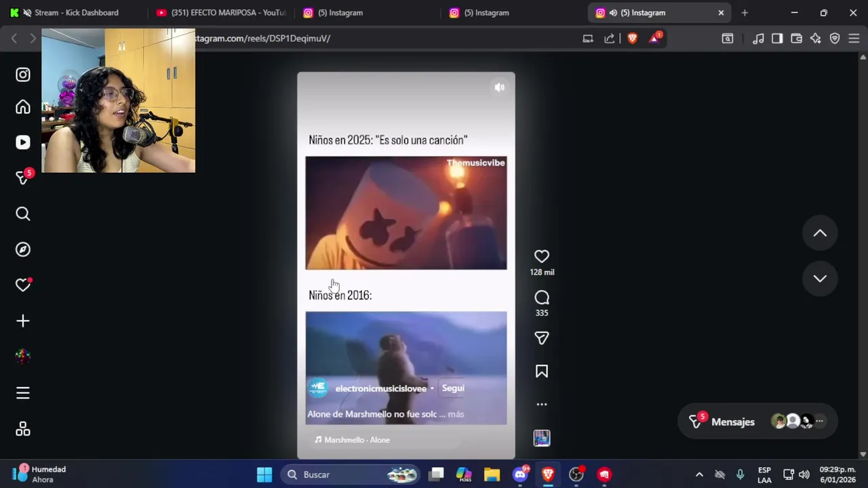Open the tab search toolbar icon
The image size is (868, 488).
727,39
